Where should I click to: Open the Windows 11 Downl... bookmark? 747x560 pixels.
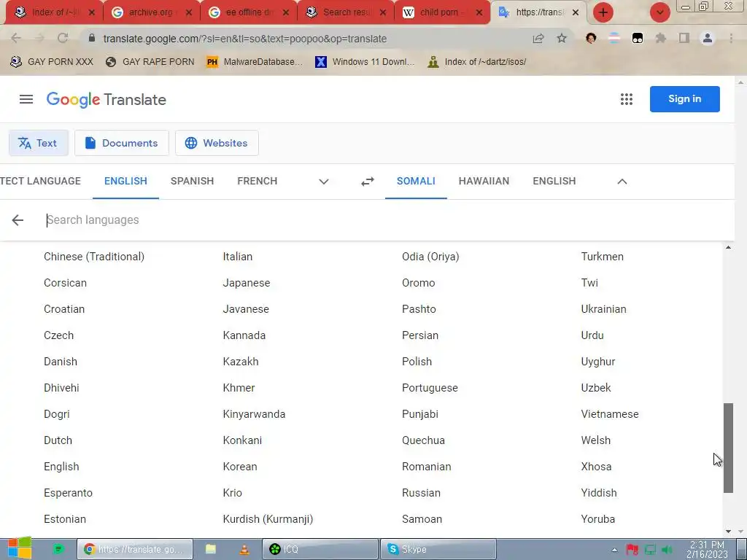point(365,62)
